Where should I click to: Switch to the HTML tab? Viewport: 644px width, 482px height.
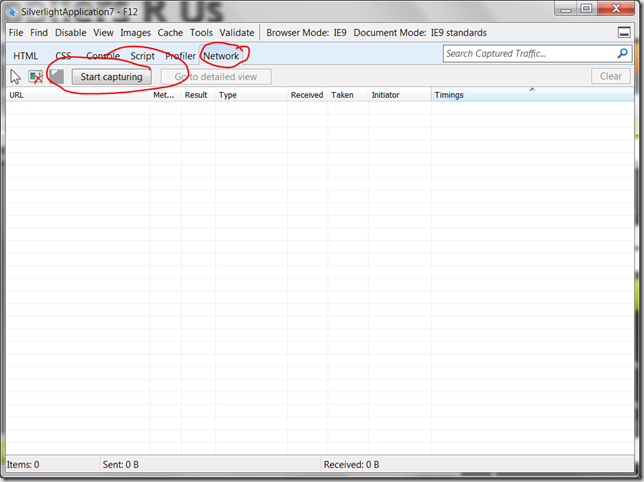pos(25,56)
